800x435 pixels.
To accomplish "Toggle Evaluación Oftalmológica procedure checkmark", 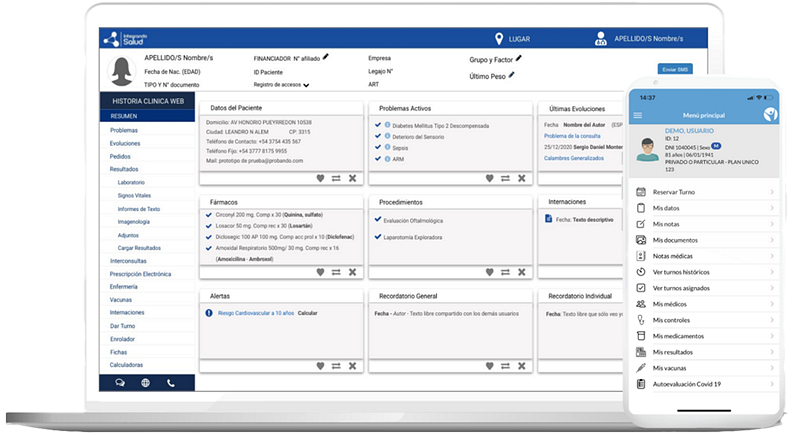I will (x=377, y=220).
